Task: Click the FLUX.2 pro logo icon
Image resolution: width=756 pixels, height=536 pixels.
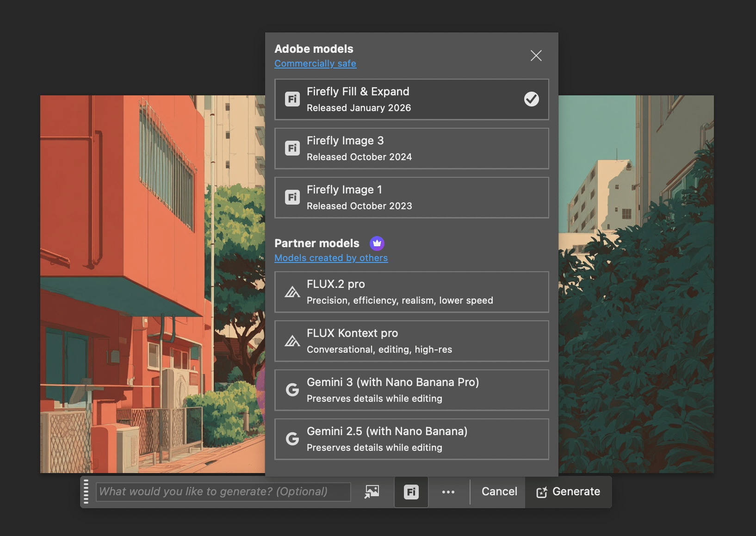Action: [292, 292]
